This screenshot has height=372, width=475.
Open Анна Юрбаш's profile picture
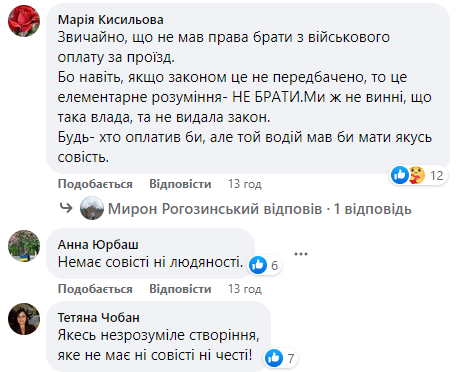tap(24, 246)
